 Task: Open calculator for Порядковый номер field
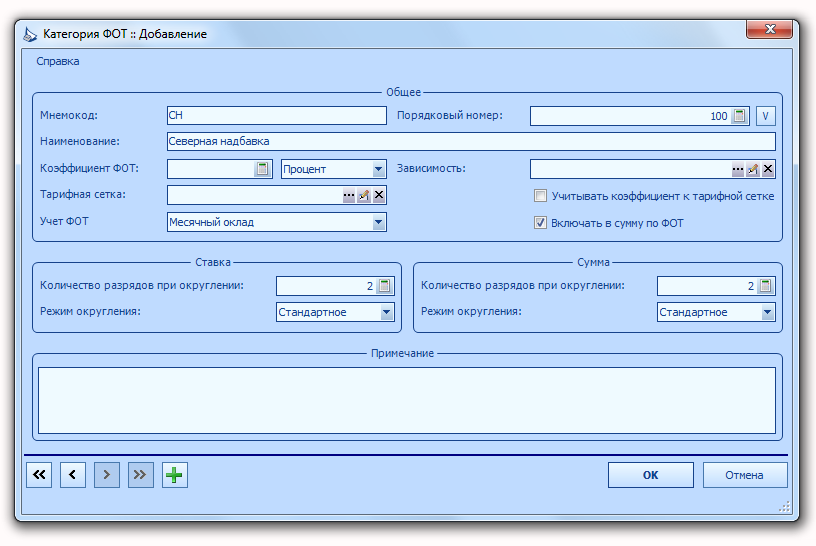(739, 116)
